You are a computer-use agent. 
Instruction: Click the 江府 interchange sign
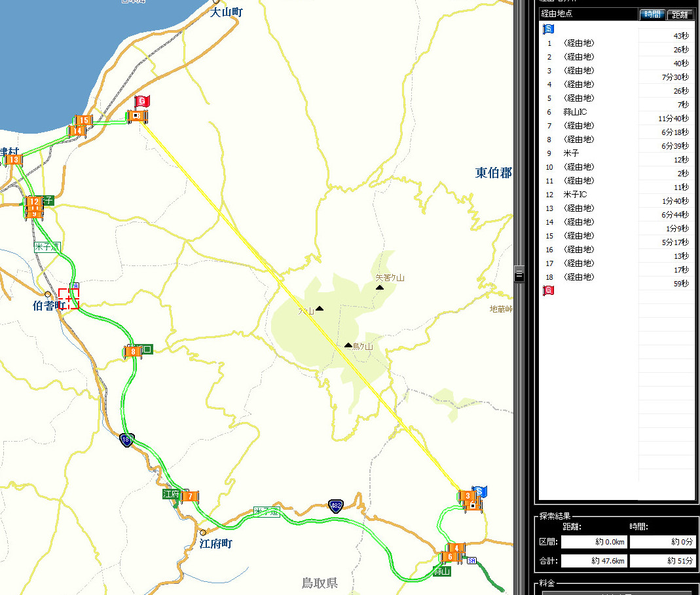pos(171,494)
